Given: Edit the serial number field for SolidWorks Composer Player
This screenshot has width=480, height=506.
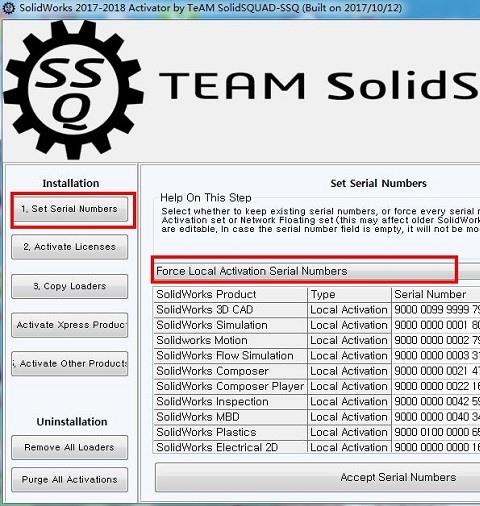Looking at the screenshot, I should tap(436, 387).
